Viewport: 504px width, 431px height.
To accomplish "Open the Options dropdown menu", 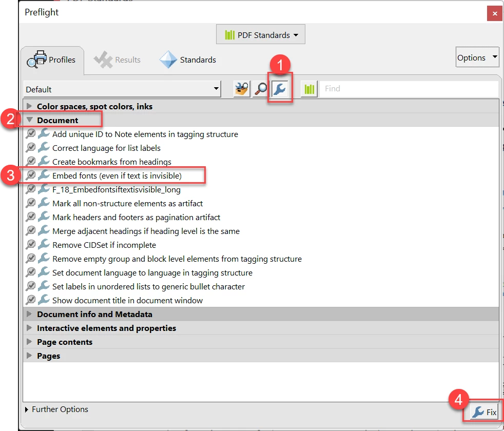I will click(x=477, y=57).
